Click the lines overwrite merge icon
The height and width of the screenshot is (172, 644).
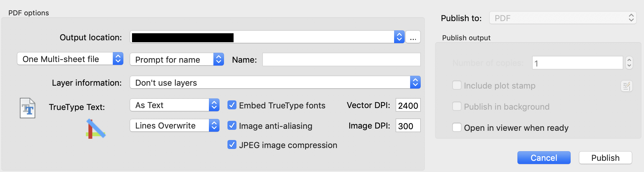point(95,129)
